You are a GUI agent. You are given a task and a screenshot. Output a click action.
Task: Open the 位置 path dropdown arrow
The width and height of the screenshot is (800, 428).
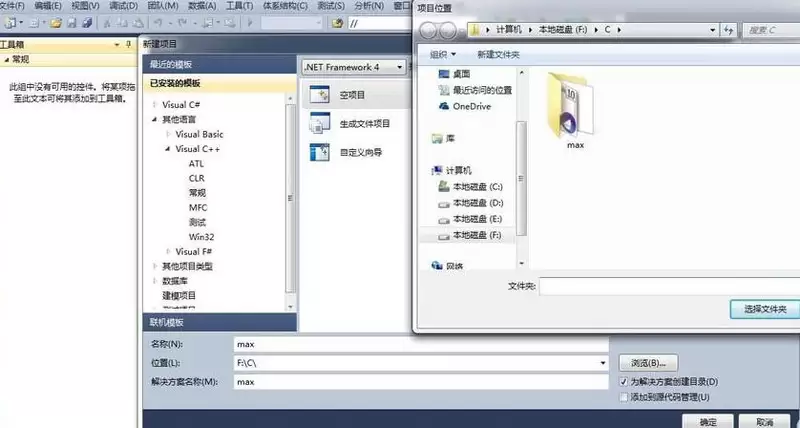point(603,362)
